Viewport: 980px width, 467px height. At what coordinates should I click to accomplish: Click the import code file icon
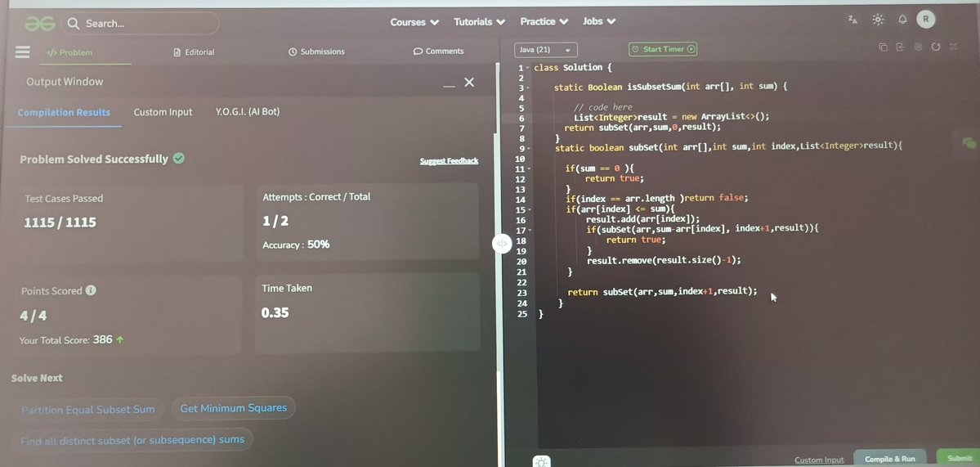coord(900,47)
